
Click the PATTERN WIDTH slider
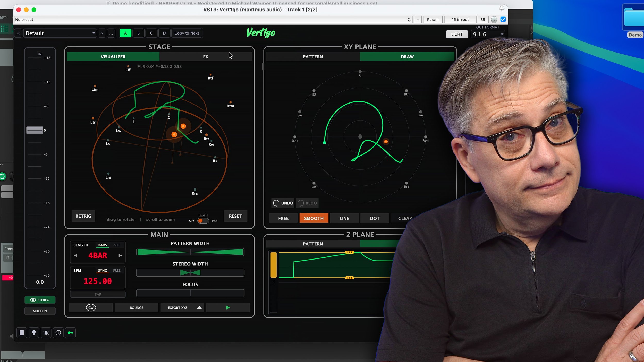(190, 252)
